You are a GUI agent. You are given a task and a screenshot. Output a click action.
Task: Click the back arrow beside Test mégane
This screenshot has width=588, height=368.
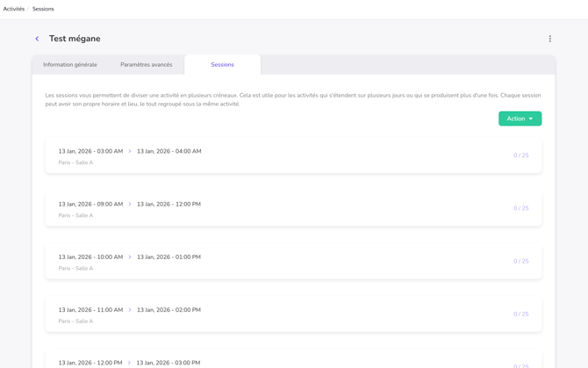click(37, 39)
